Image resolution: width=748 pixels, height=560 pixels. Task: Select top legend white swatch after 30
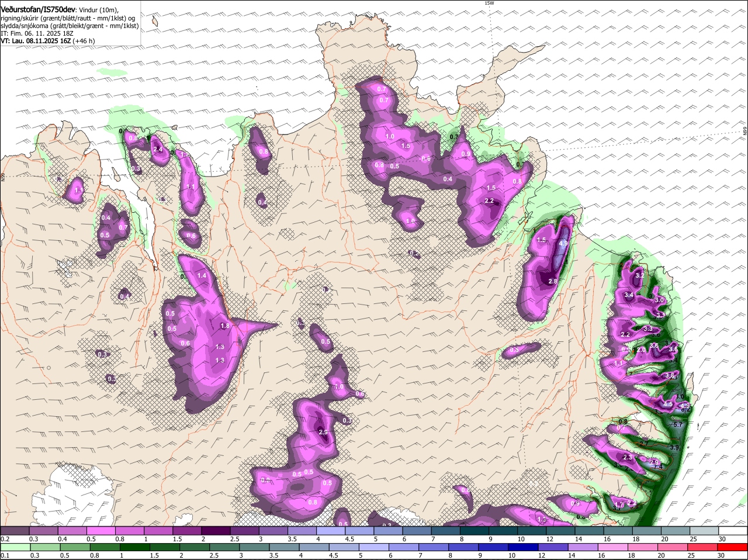[733, 531]
